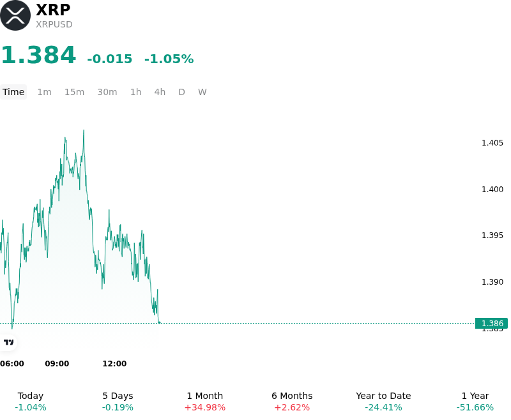This screenshot has width=511, height=420.
Task: Click the 1.386 current price label
Action: pos(491,324)
